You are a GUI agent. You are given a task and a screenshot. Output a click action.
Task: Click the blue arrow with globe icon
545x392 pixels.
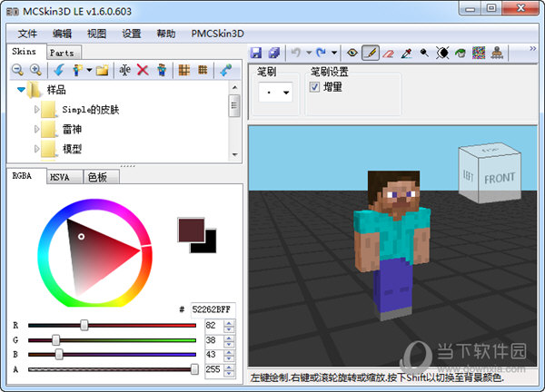[x=226, y=70]
